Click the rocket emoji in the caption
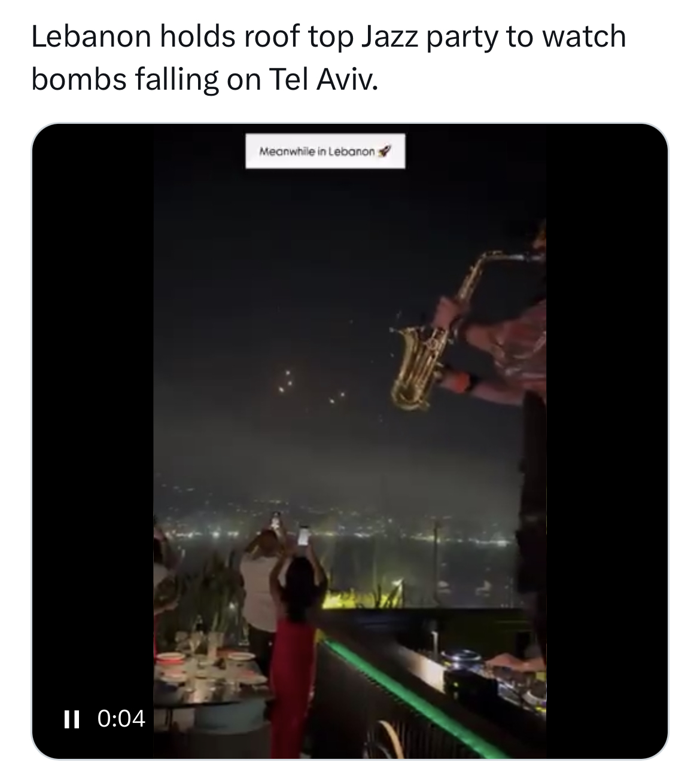The height and width of the screenshot is (772, 700). tap(385, 151)
